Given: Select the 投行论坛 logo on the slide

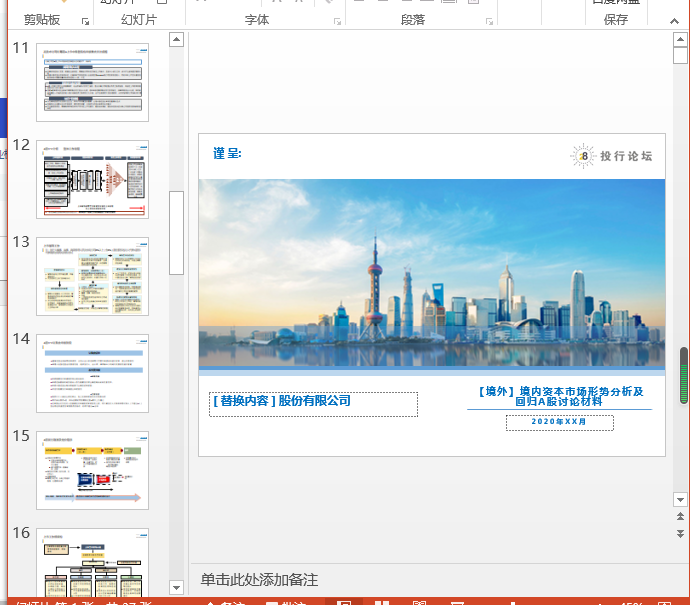Looking at the screenshot, I should (x=611, y=156).
